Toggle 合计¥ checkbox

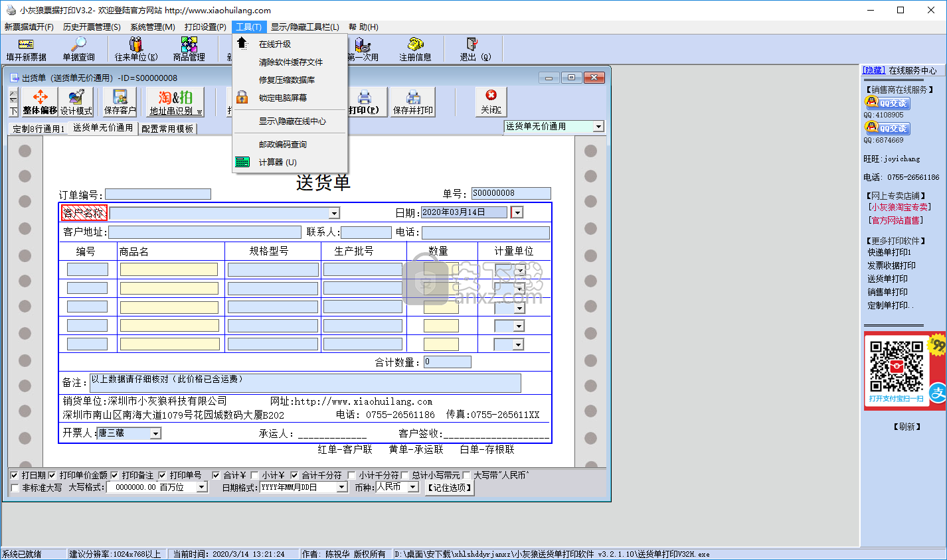[216, 475]
